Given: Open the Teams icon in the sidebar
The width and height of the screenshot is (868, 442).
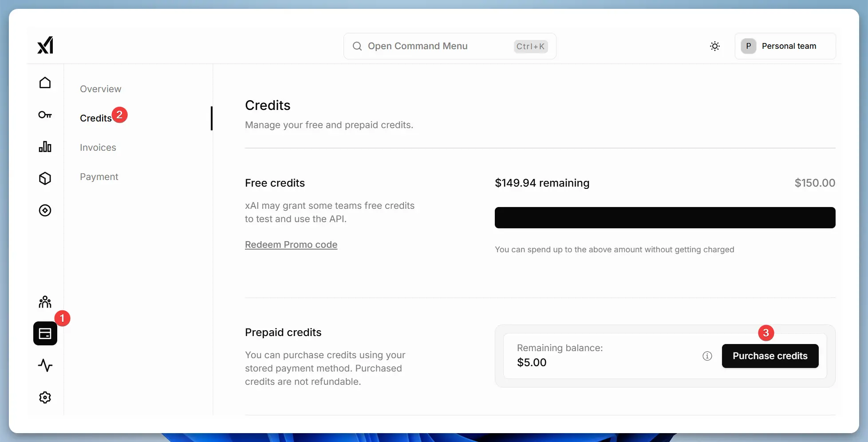Looking at the screenshot, I should [x=45, y=302].
